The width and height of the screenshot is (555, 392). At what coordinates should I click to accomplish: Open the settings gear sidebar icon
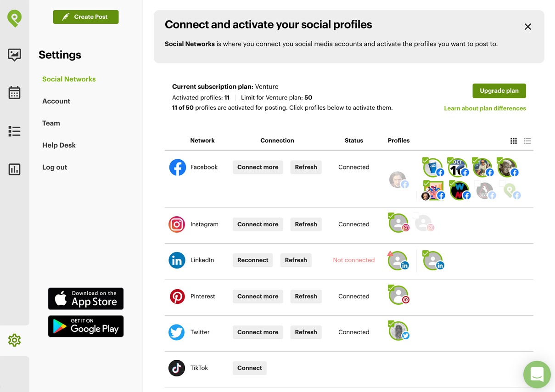point(14,340)
